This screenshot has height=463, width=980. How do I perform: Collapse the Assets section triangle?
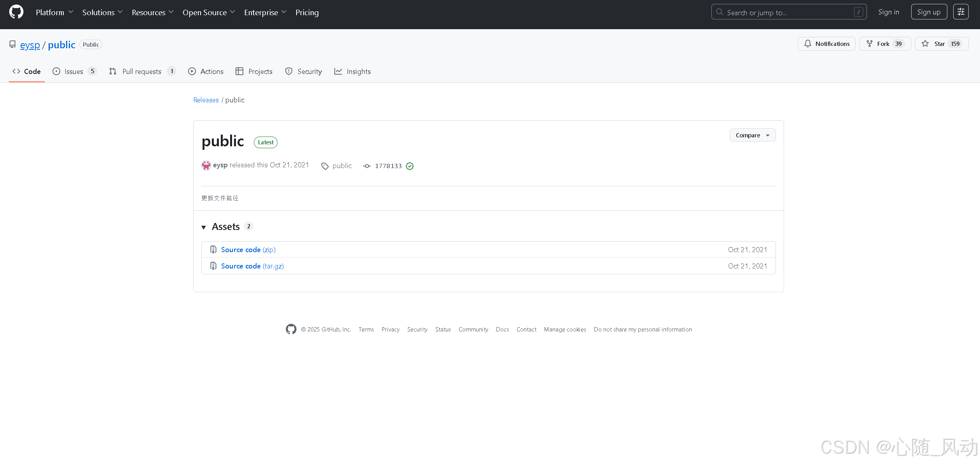(x=204, y=227)
